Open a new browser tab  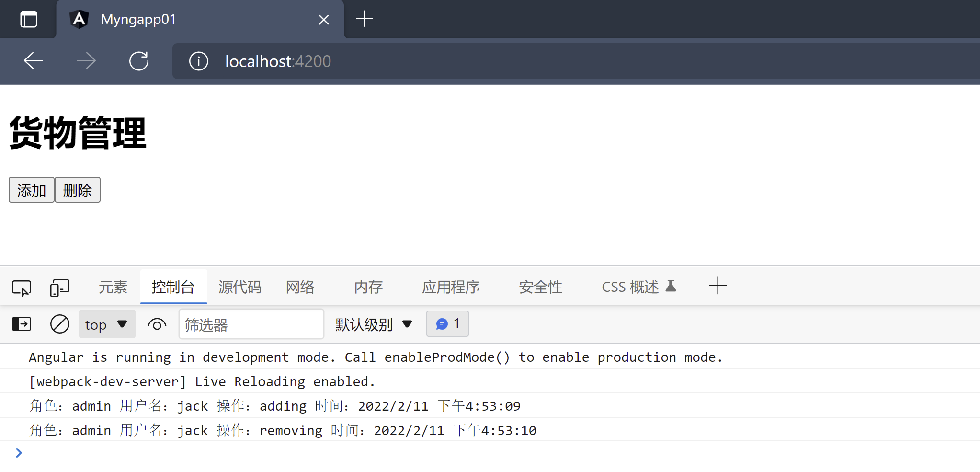click(365, 19)
